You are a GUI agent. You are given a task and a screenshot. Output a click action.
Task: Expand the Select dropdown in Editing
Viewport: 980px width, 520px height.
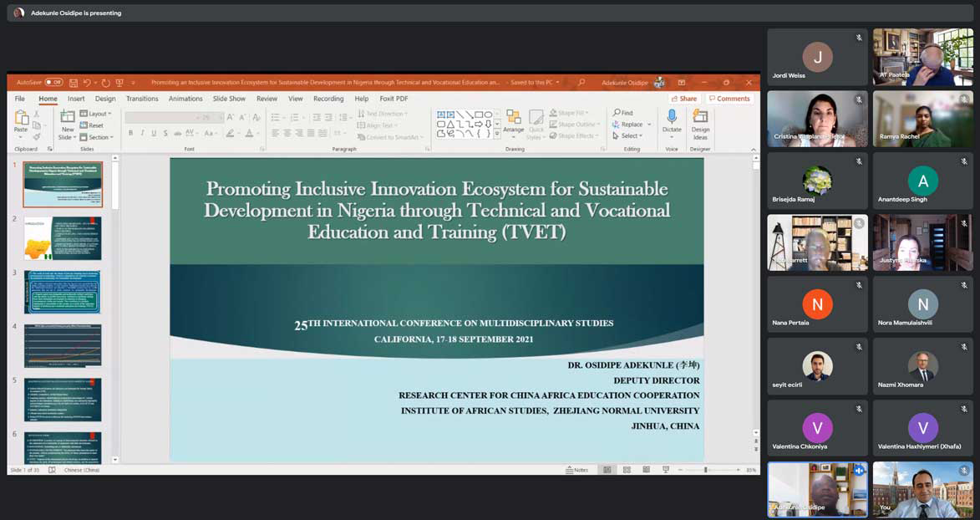click(629, 135)
